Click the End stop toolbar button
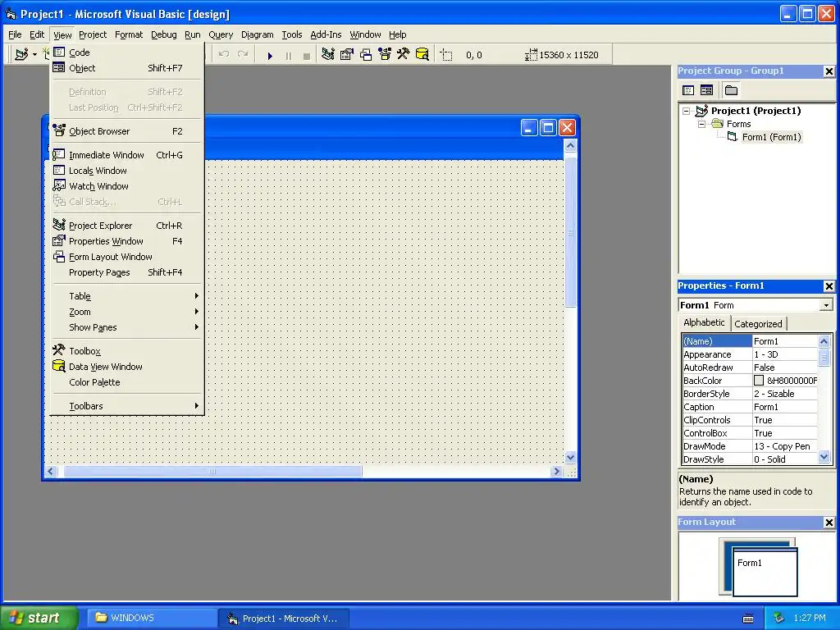The width and height of the screenshot is (840, 630). (x=307, y=55)
